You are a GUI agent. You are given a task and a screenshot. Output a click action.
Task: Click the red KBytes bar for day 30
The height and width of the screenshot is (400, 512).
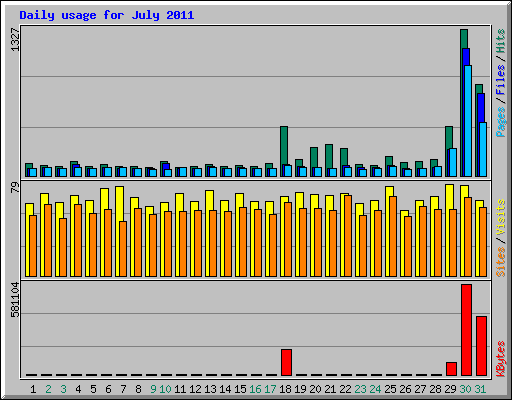[x=466, y=330]
